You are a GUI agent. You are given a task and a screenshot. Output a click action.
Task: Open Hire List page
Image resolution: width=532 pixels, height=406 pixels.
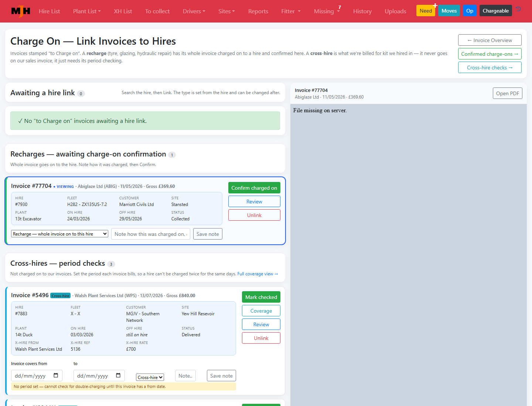tap(49, 11)
